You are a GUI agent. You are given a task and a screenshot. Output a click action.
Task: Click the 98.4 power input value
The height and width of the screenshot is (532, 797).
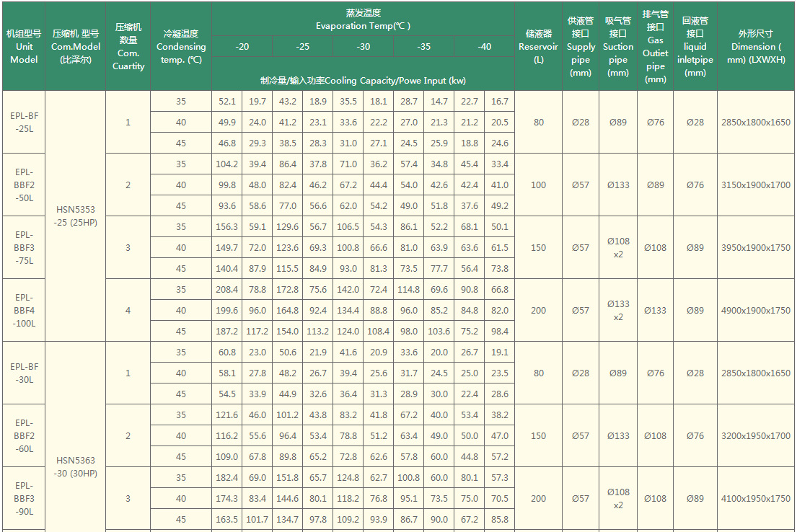500,332
